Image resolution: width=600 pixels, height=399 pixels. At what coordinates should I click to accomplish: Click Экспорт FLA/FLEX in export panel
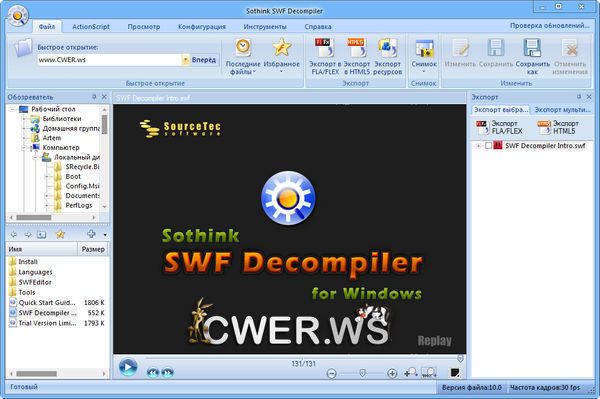point(499,127)
